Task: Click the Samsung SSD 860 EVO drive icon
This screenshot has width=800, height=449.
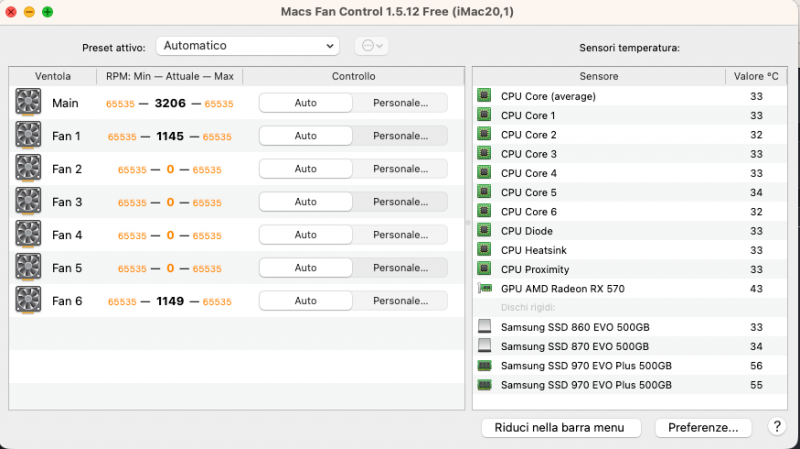Action: point(485,327)
